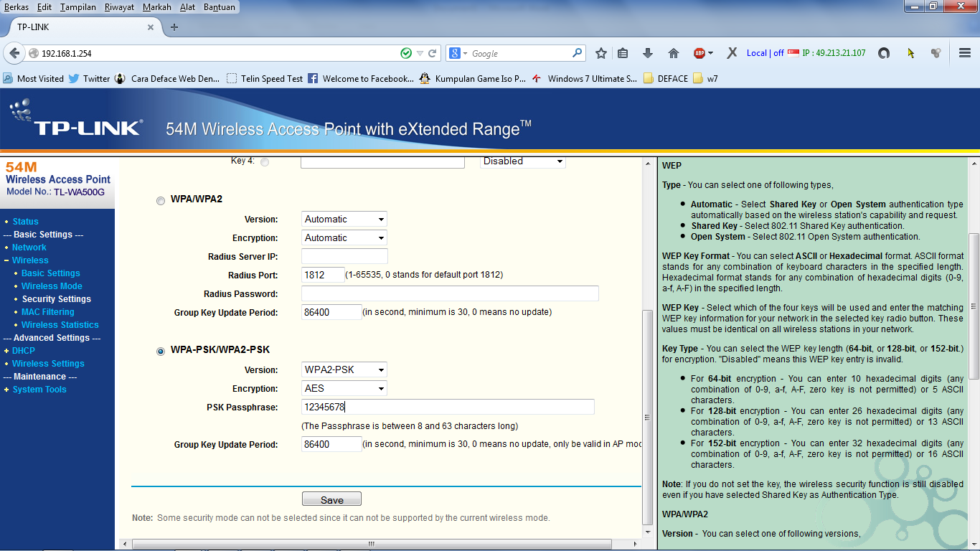Open the Wireless Mode sidebar link
The image size is (980, 551).
pyautogui.click(x=52, y=286)
